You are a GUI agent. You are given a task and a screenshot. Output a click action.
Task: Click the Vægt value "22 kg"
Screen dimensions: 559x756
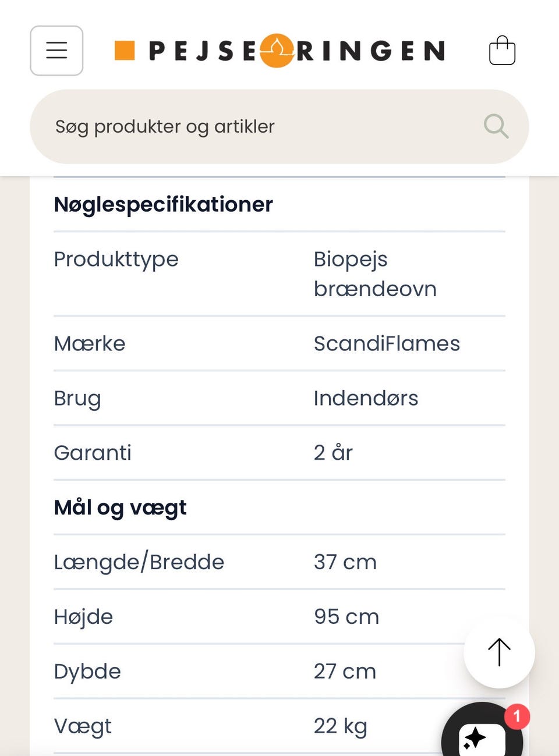click(x=341, y=726)
